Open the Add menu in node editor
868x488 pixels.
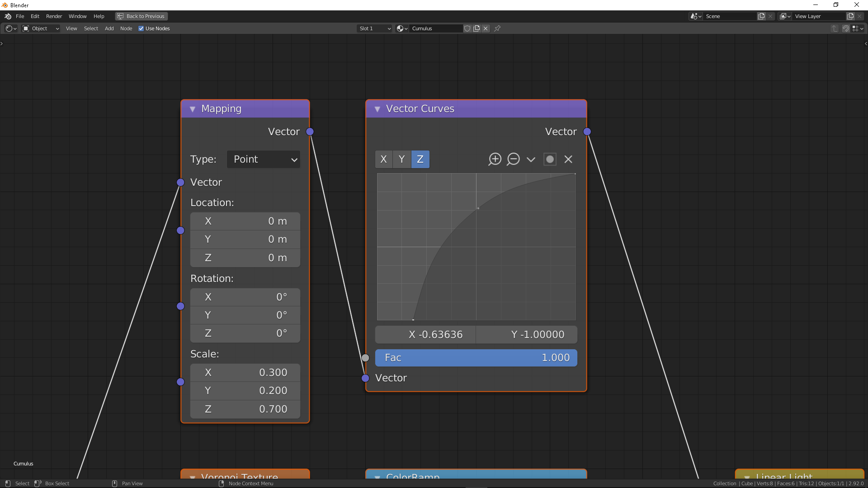pos(109,28)
